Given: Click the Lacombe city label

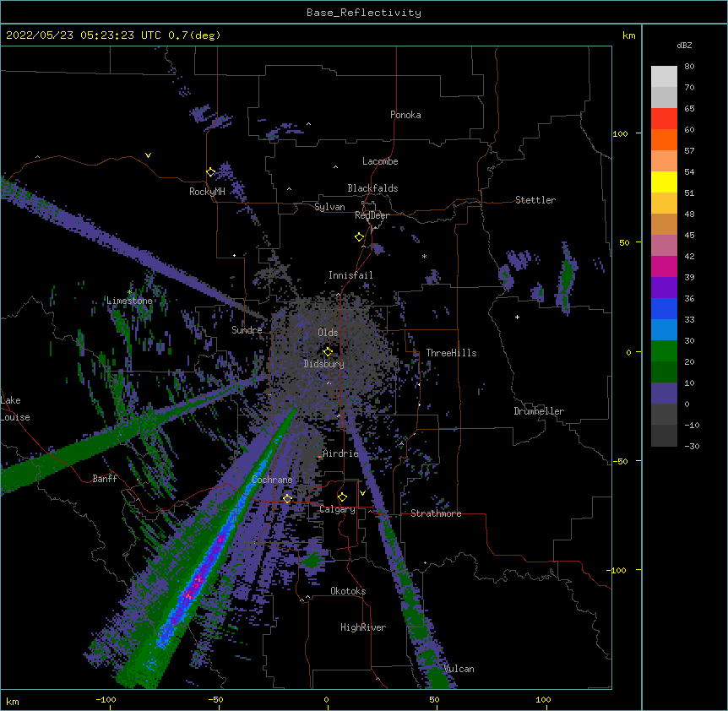Looking at the screenshot, I should pos(380,161).
